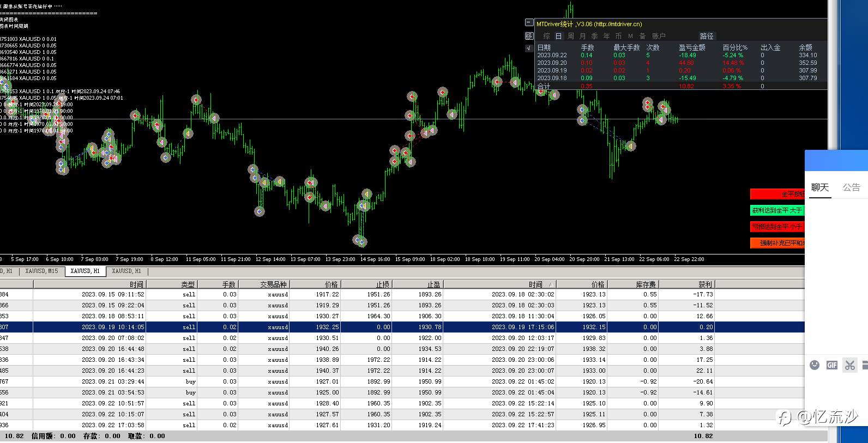Sort history by 止损 stop-loss column
This screenshot has height=443, width=868.
(x=366, y=284)
